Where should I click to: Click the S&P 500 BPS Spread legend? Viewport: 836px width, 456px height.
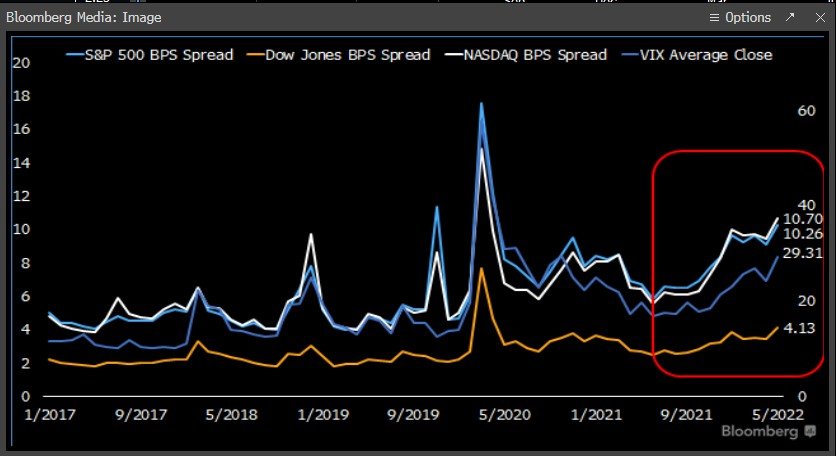[150, 55]
